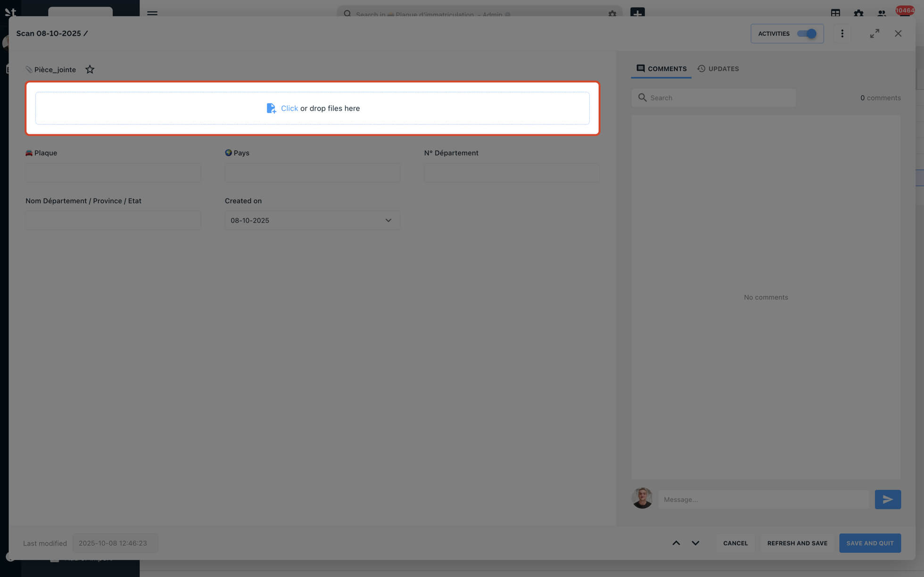Click the Message text box
This screenshot has height=577, width=924.
click(x=763, y=499)
